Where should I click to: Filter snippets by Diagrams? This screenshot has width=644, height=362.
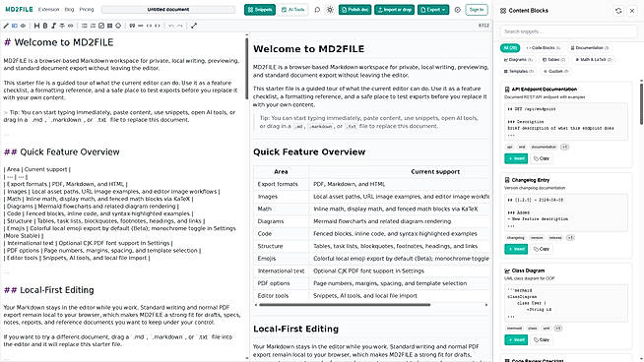518,60
